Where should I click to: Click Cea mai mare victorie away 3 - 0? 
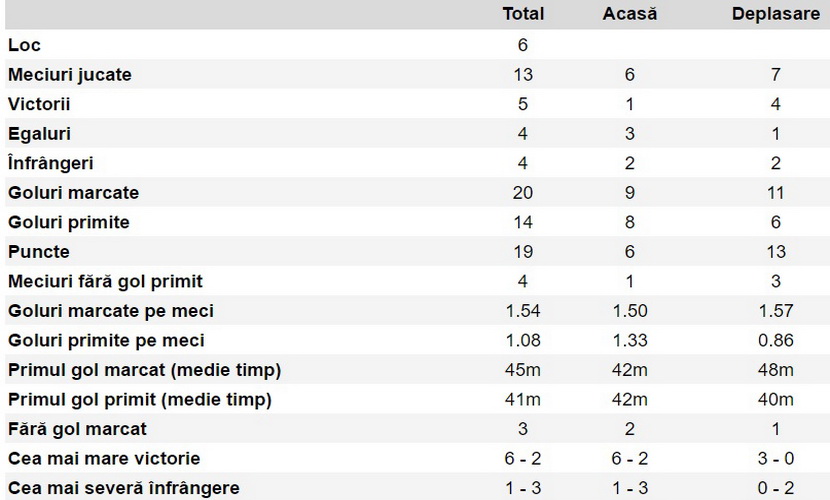[775, 458]
